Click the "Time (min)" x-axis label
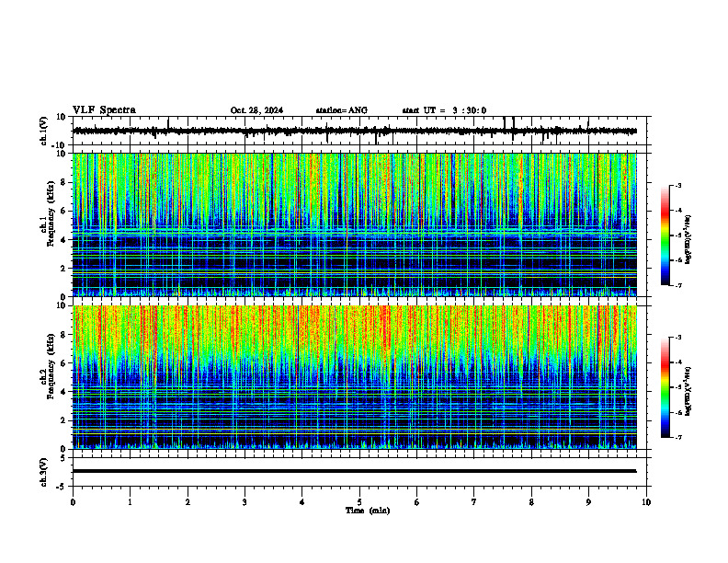 [x=368, y=511]
